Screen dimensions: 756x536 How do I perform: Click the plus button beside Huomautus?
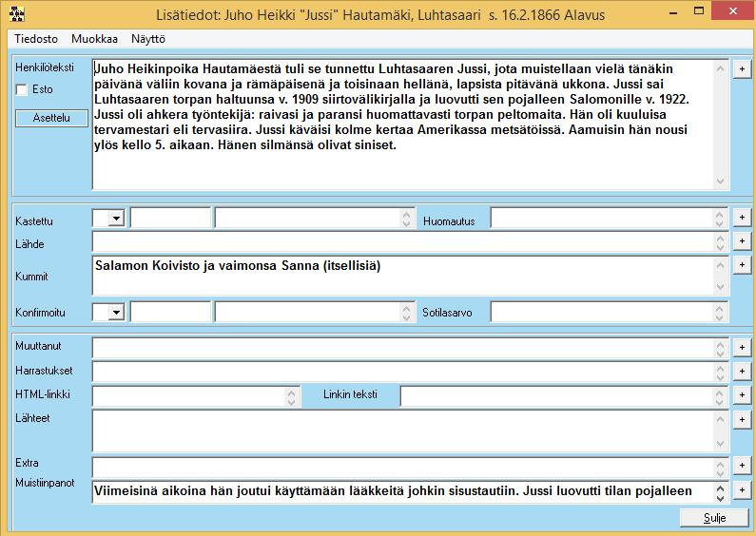[742, 218]
